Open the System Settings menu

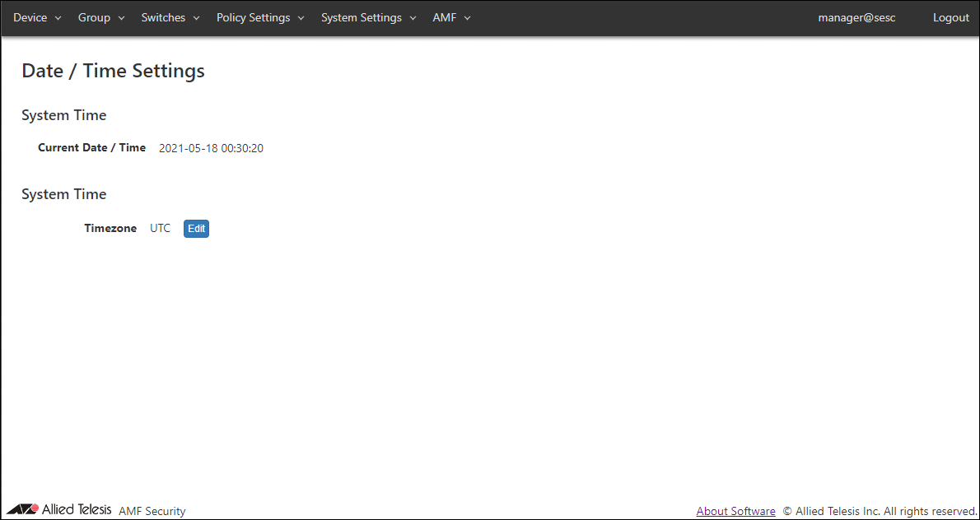coord(361,18)
